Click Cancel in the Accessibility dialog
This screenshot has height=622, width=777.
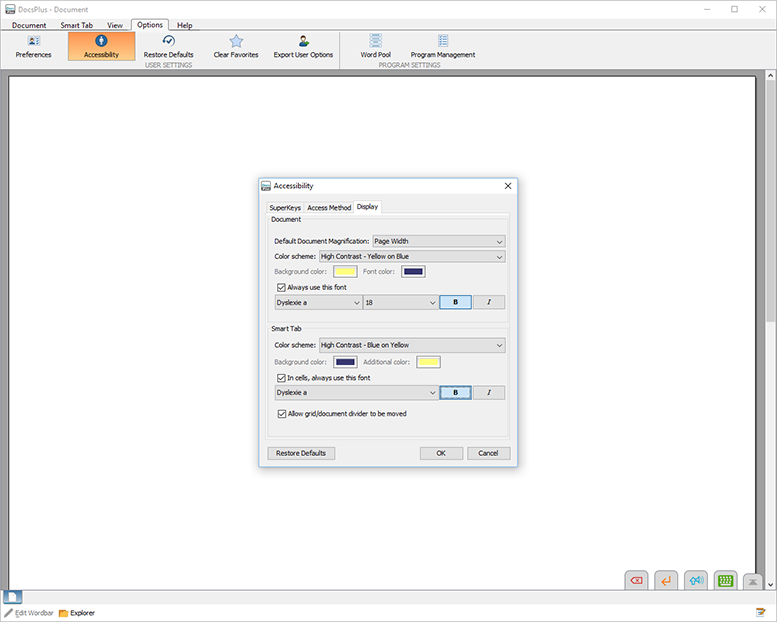click(x=488, y=453)
